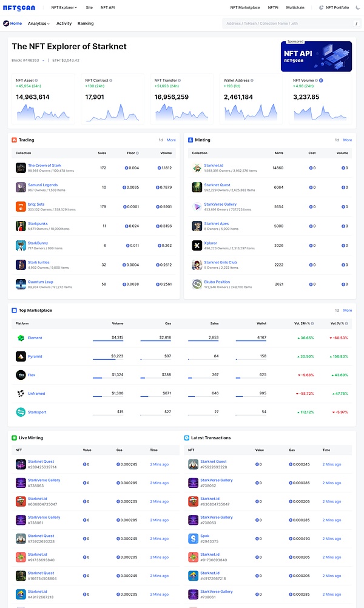Click the briq: Sets orange icon
Image resolution: width=364 pixels, height=608 pixels.
21,206
